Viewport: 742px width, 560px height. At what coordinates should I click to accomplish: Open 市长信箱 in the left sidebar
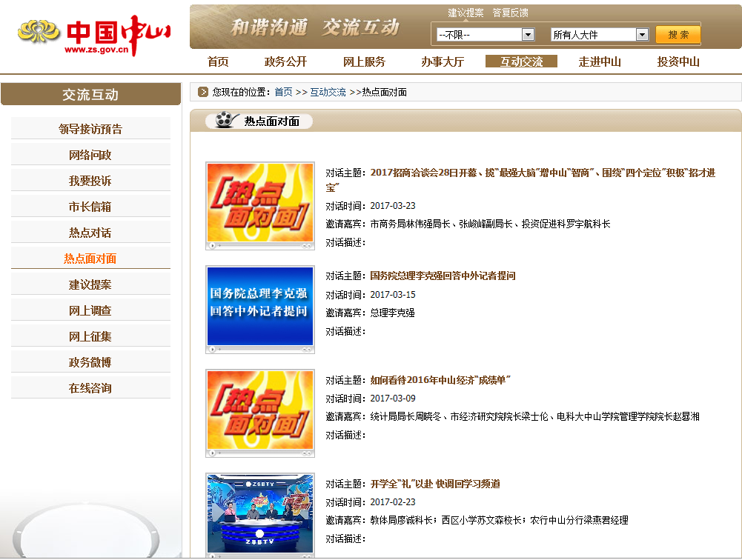(x=90, y=207)
